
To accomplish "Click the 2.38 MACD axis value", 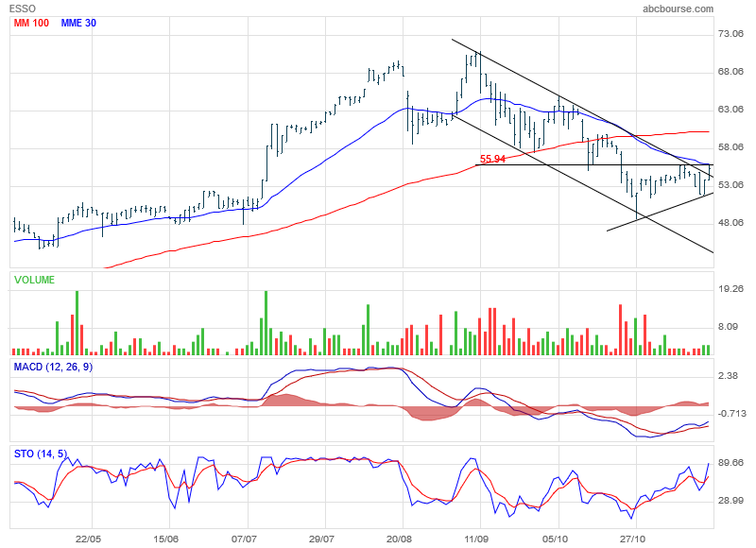I will coord(728,376).
